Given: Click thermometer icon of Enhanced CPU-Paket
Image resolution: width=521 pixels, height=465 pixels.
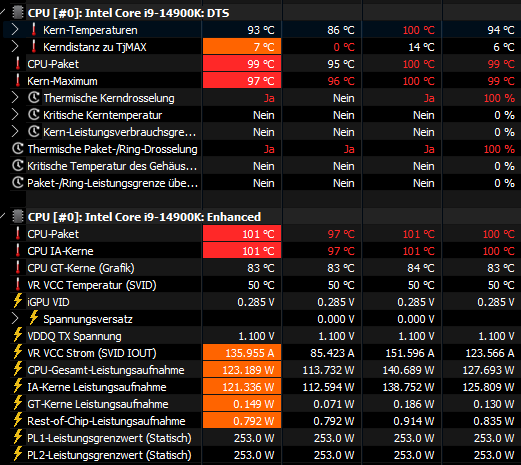Looking at the screenshot, I should click(18, 233).
